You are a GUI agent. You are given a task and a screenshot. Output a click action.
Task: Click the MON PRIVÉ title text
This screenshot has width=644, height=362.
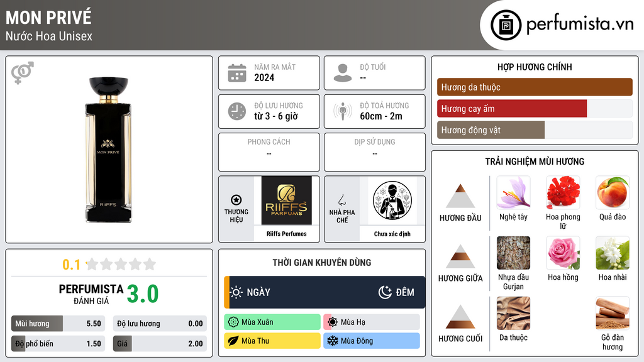[48, 18]
